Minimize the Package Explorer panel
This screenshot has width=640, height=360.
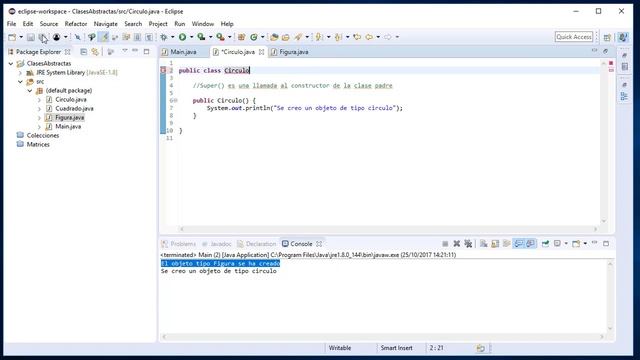(x=135, y=50)
